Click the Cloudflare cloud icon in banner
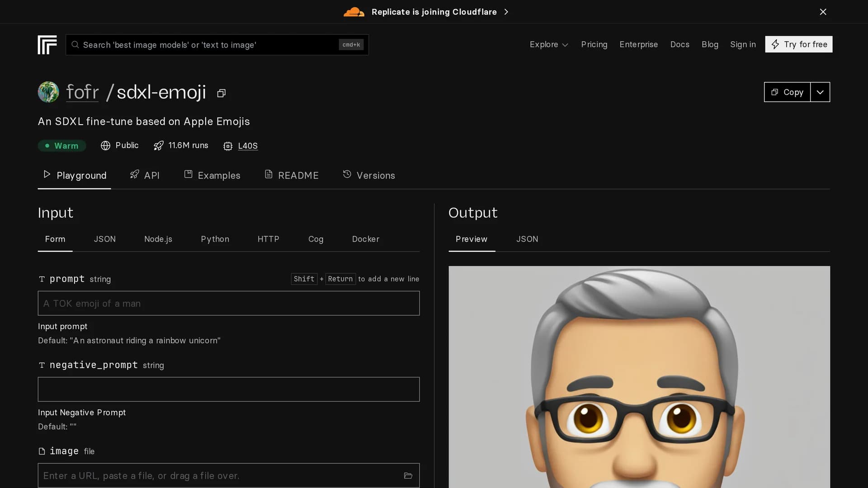This screenshot has width=868, height=488. (x=354, y=12)
